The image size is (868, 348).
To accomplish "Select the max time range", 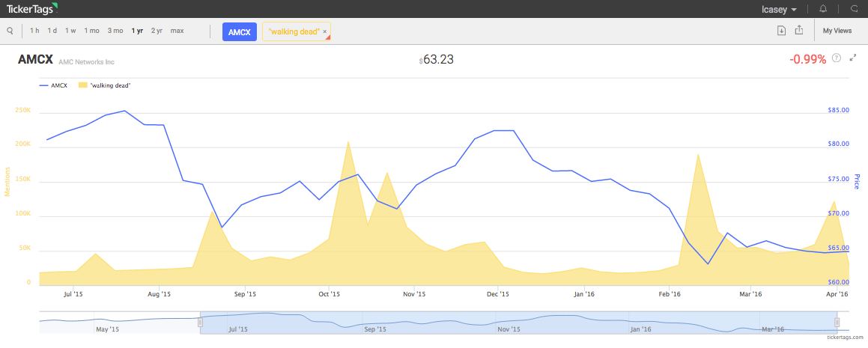I will (177, 31).
